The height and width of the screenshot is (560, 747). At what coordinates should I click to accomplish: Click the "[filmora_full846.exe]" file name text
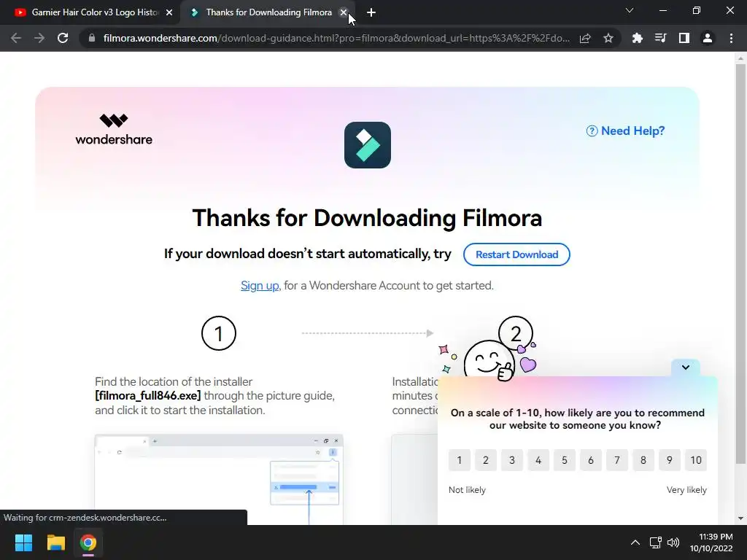coord(147,396)
